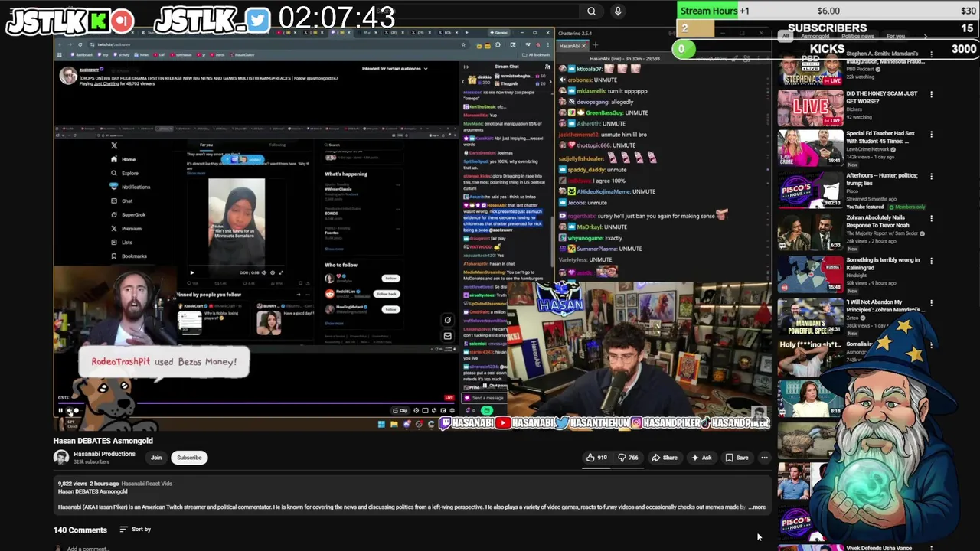Open Chat in the Twitter sidebar
Viewport: 980px width, 551px height.
coord(122,201)
